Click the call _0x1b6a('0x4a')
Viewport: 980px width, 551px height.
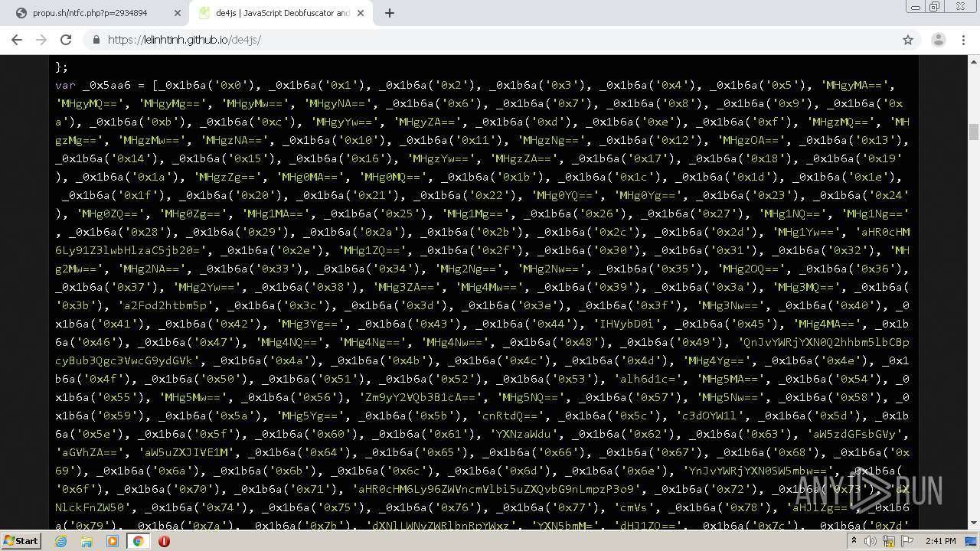[269, 360]
